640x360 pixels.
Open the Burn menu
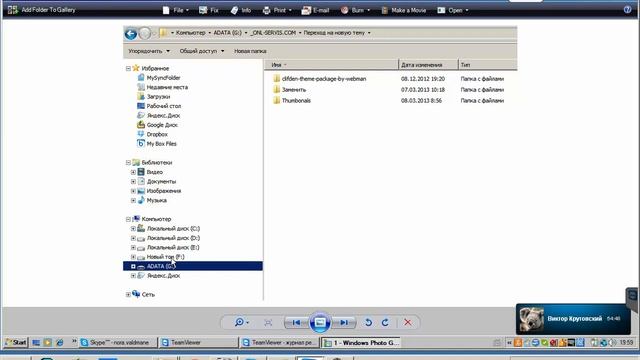pyautogui.click(x=355, y=10)
